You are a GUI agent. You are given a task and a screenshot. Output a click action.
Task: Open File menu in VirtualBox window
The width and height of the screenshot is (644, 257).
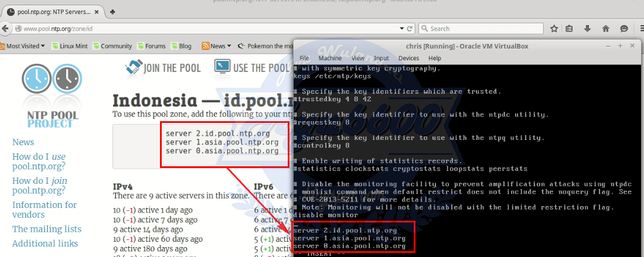point(304,59)
